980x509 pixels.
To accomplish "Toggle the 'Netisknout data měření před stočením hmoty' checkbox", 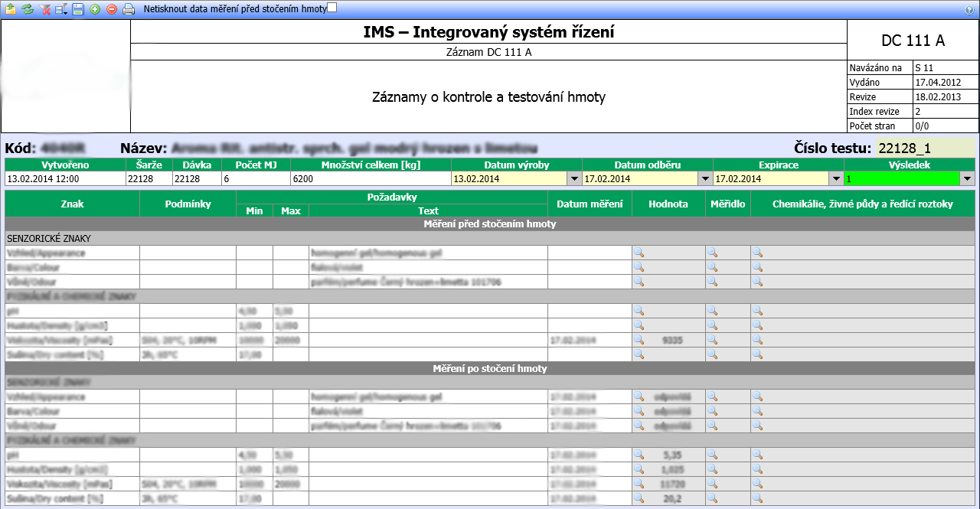I will (x=332, y=8).
